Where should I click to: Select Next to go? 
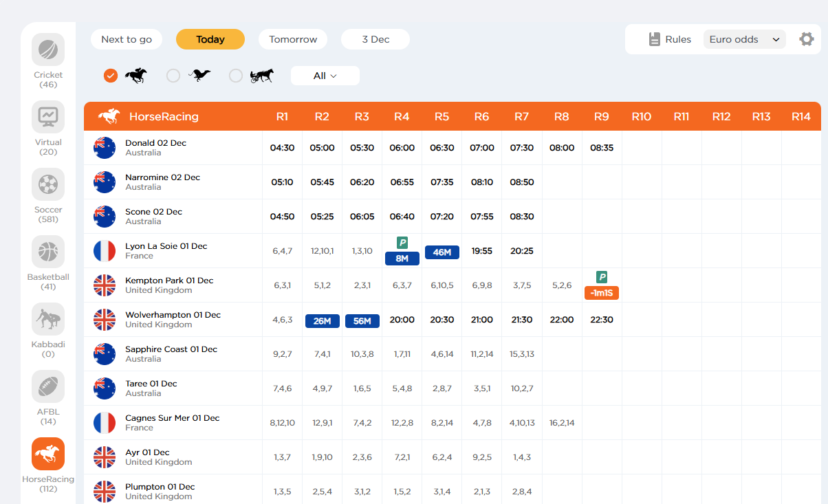(126, 39)
